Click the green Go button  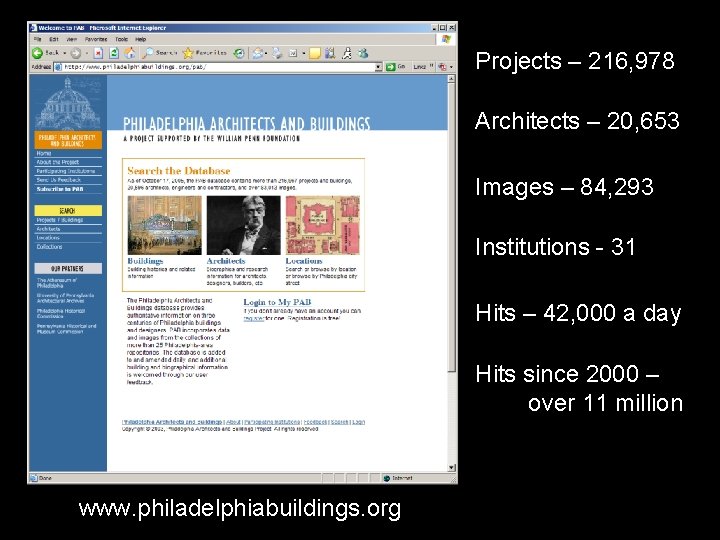coord(396,67)
